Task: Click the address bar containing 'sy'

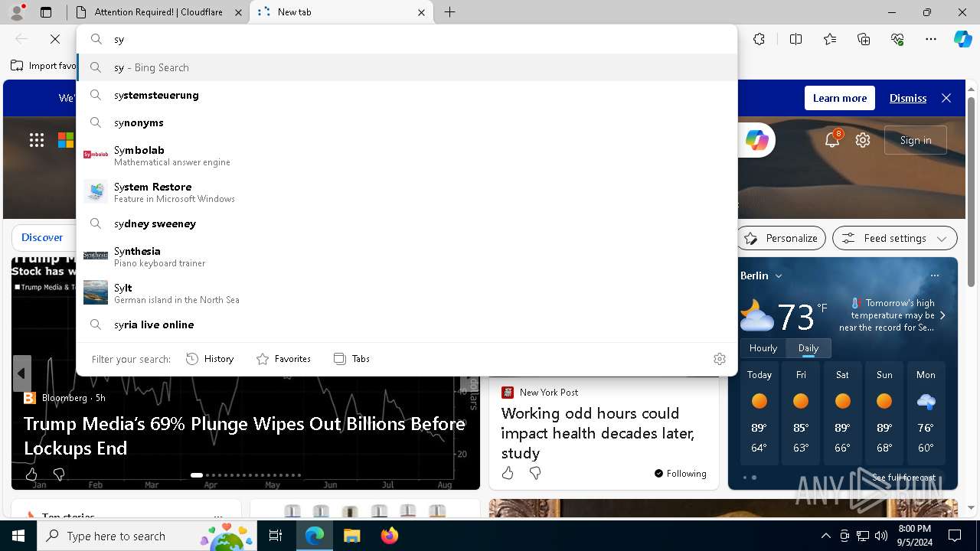Action: 407,39
